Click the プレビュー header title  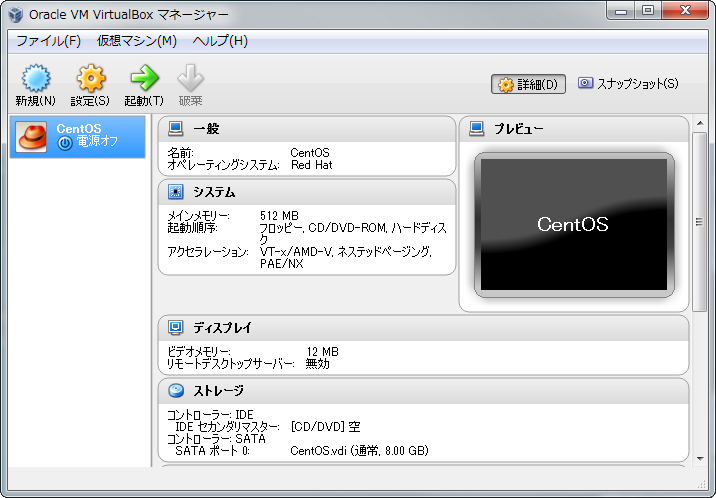[x=519, y=129]
